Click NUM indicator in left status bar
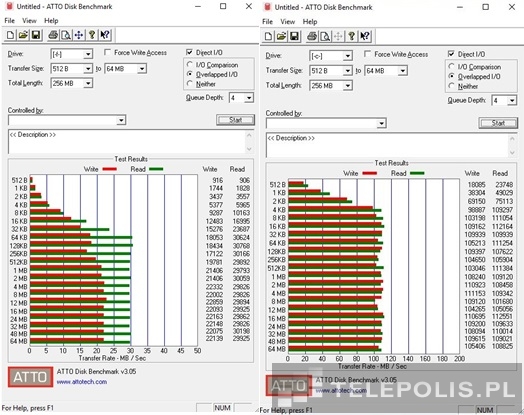The image size is (524, 415). [223, 408]
